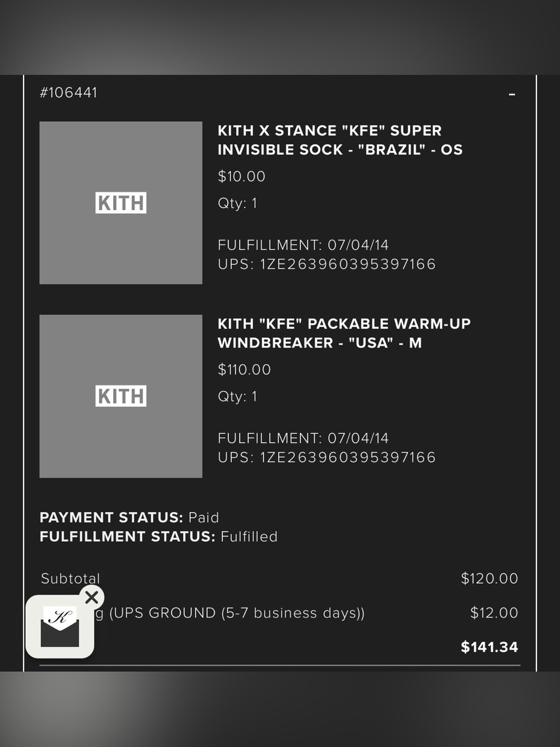Open the Brazil invisible sock product thumbnail
Viewport: 560px width, 747px height.
point(121,203)
